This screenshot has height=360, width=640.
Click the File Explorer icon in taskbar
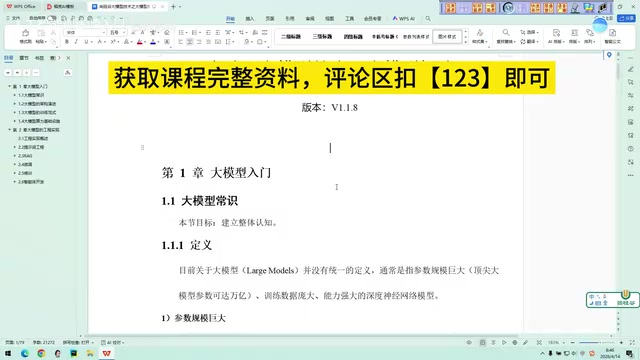90,353
